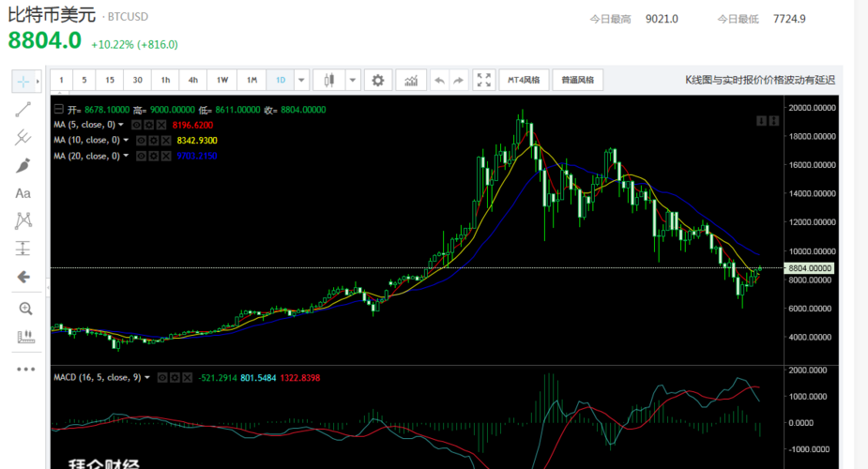Viewport: 868px width, 469px height.
Task: Remove the MA (10, close, 0) indicator
Action: 165,141
